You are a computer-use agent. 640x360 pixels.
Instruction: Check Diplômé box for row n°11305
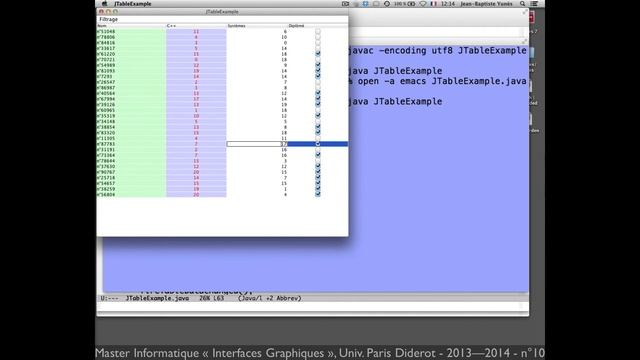318,138
